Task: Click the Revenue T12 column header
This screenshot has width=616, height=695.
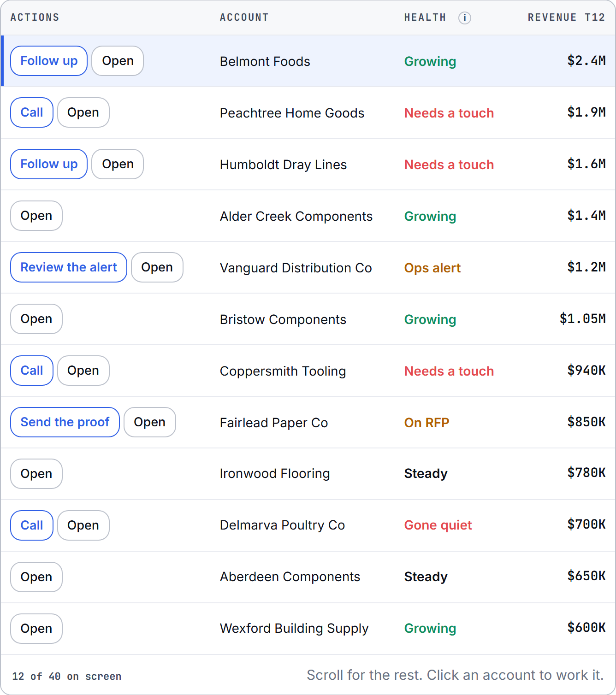Action: click(566, 18)
